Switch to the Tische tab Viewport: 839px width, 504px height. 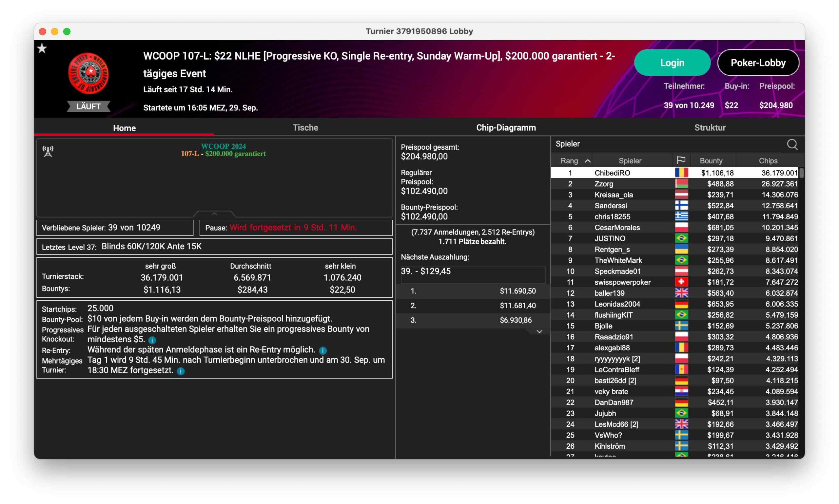tap(305, 128)
